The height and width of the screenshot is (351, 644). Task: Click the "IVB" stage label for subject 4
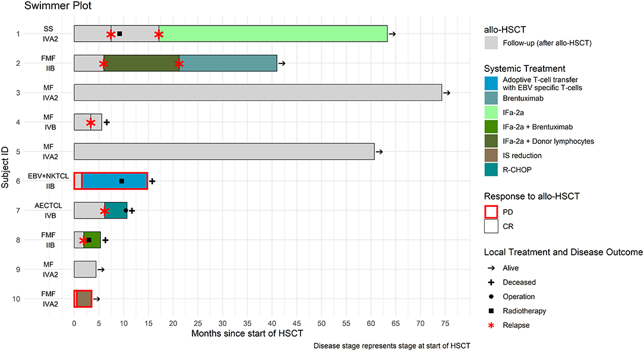pyautogui.click(x=50, y=127)
